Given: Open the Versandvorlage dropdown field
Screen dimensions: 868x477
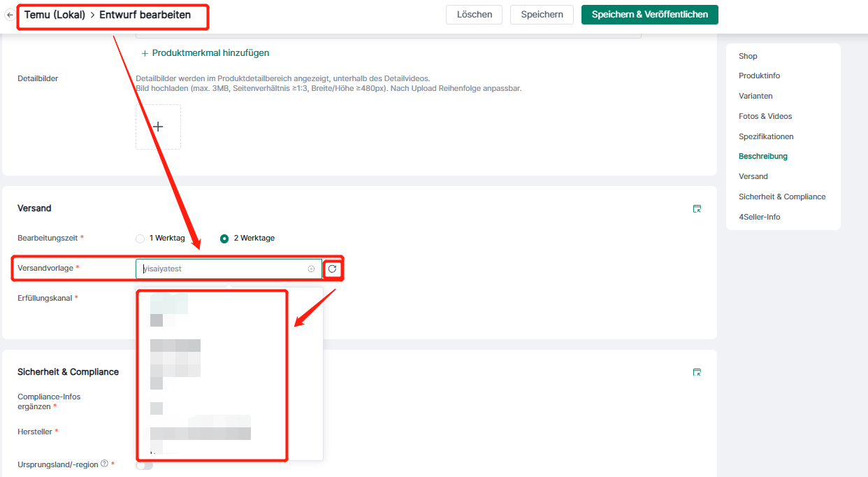Looking at the screenshot, I should pyautogui.click(x=224, y=269).
